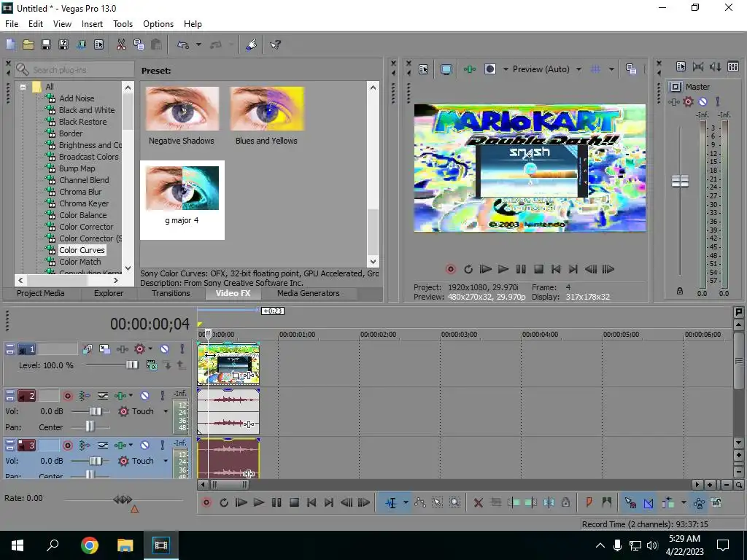Screen dimensions: 747x560
Task: Toggle Loop Playback in timeline transport
Action: (x=224, y=502)
